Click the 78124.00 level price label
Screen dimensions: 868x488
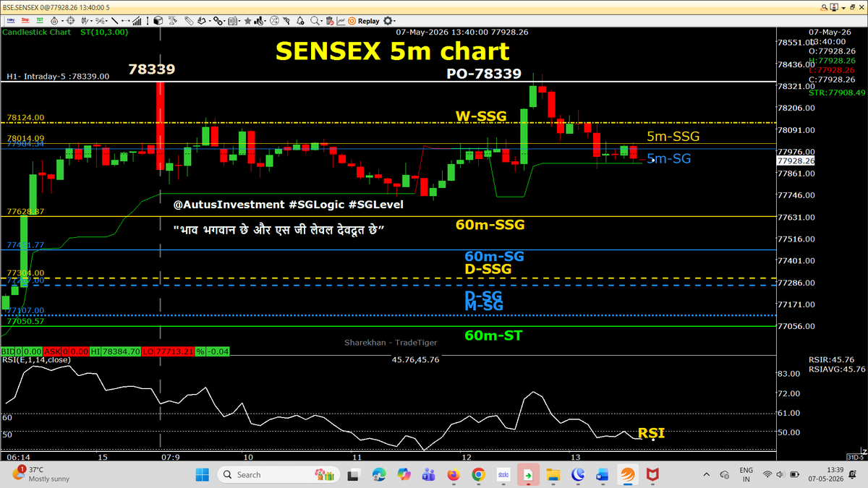coord(25,117)
